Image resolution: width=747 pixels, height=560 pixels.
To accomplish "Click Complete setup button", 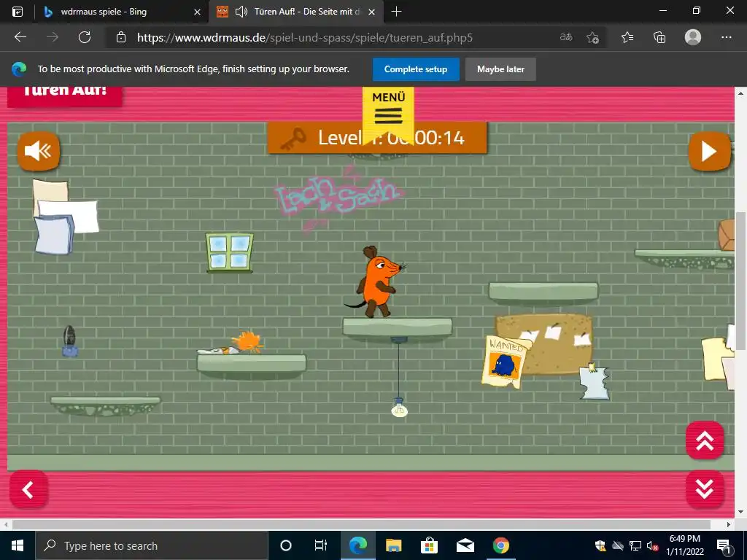I will click(416, 69).
